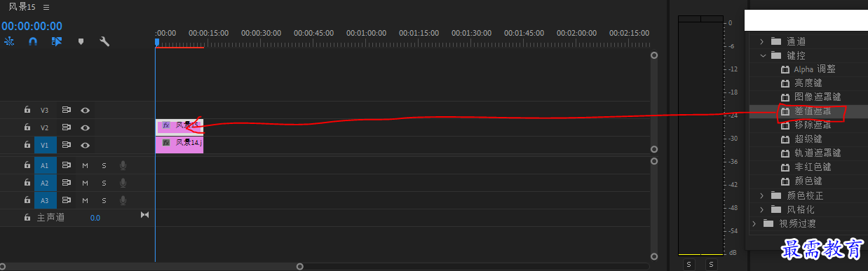The width and height of the screenshot is (868, 271).
Task: Click right channel solo S under audio meter
Action: 711,264
